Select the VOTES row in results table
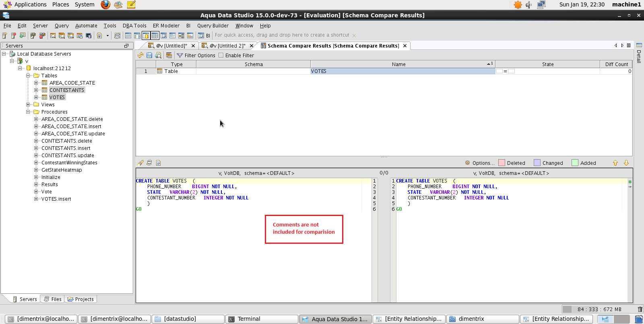Viewport: 644px width, 324px height. (x=384, y=71)
